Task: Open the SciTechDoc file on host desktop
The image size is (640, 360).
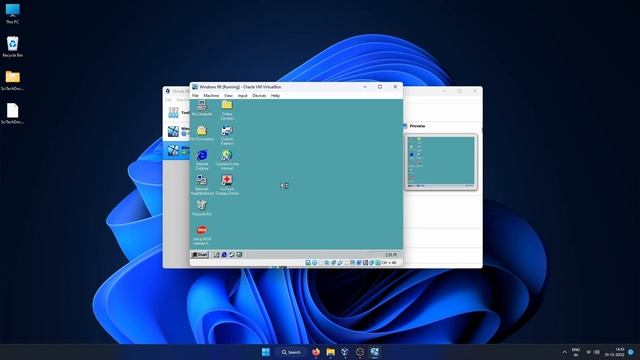Action: (12, 113)
